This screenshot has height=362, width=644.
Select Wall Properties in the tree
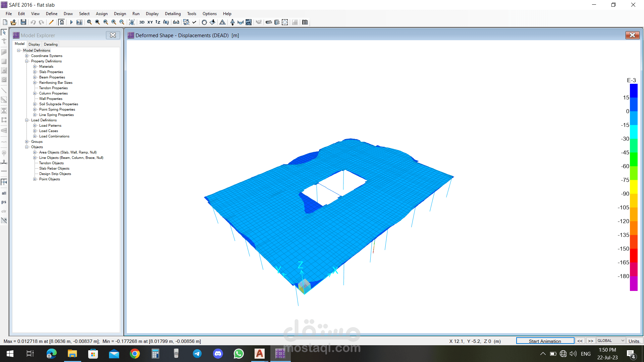pyautogui.click(x=51, y=99)
